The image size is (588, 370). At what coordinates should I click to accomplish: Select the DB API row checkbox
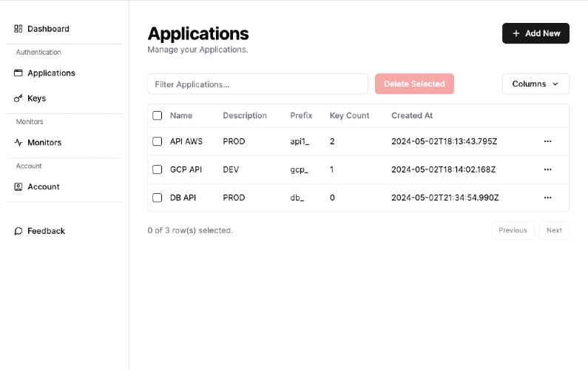pyautogui.click(x=157, y=198)
